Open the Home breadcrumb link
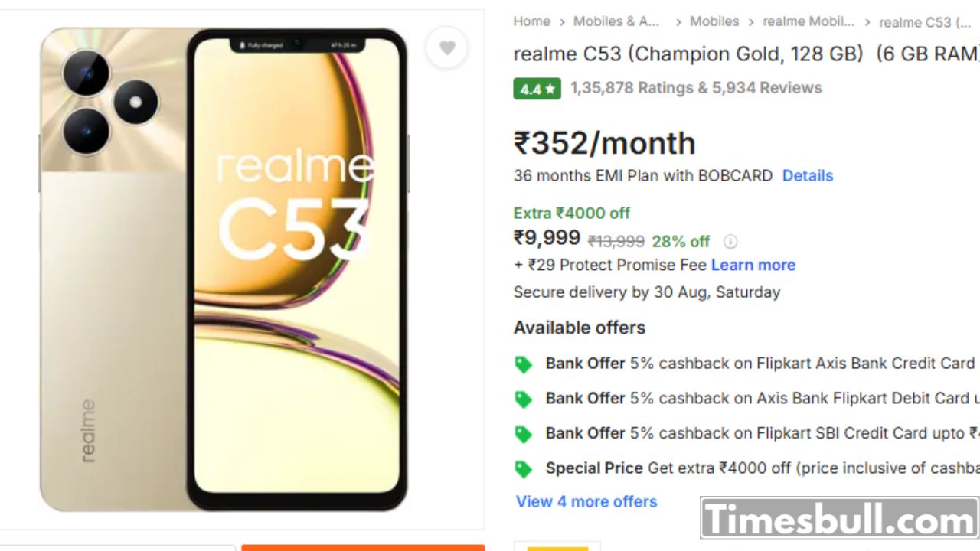 pos(531,21)
